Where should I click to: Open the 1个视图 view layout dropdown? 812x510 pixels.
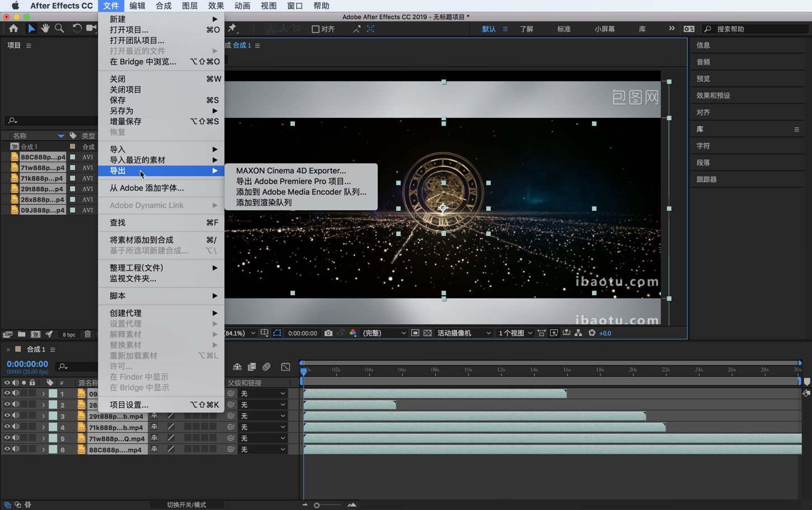point(513,333)
